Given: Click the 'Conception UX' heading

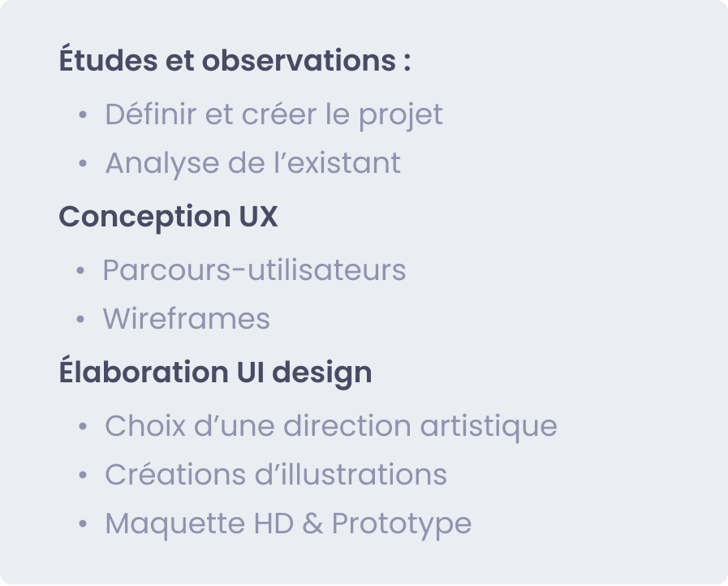Looking at the screenshot, I should pos(168,217).
